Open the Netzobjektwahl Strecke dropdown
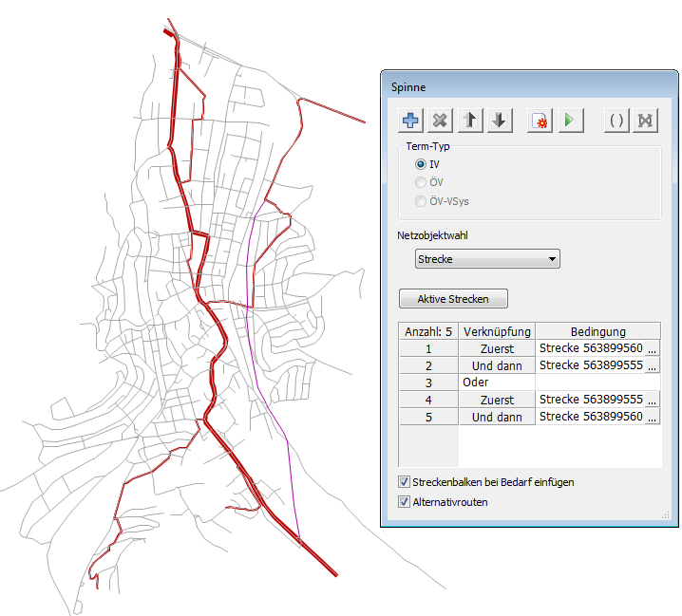682x616 pixels. (487, 259)
